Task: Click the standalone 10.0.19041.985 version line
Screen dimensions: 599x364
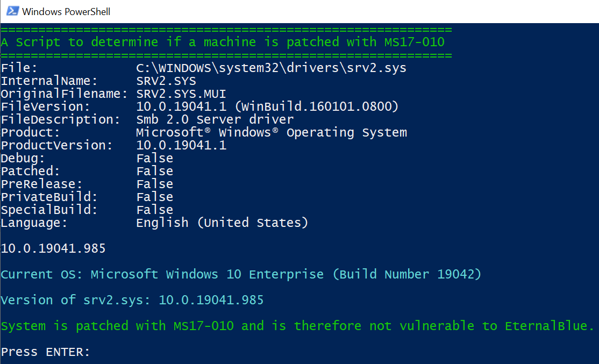Action: 53,248
